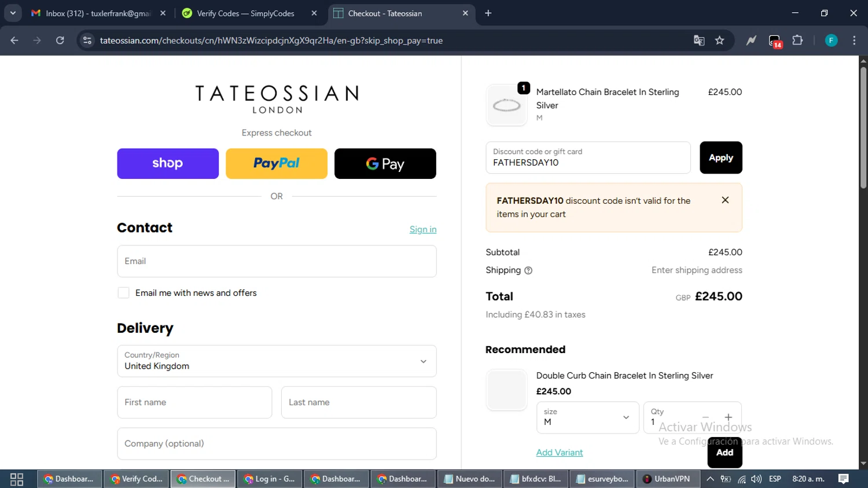This screenshot has width=868, height=488.
Task: Pay with the PayPal button
Action: tap(277, 164)
